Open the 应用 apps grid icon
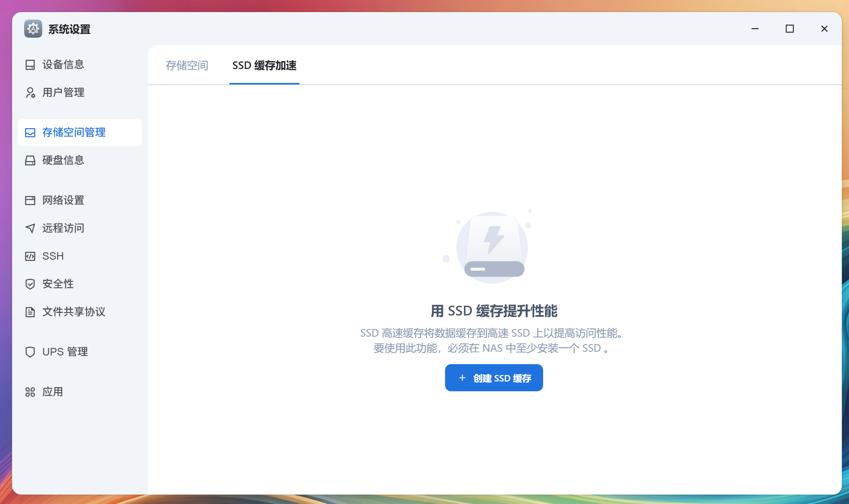The height and width of the screenshot is (504, 849). click(30, 392)
